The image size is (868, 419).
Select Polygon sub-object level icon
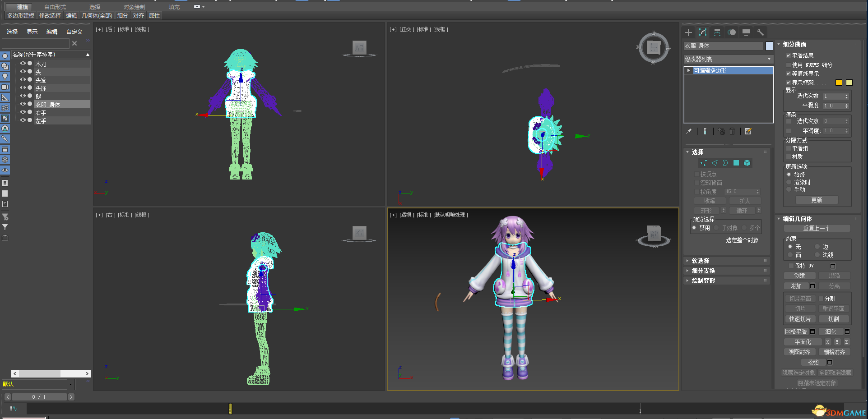click(736, 163)
